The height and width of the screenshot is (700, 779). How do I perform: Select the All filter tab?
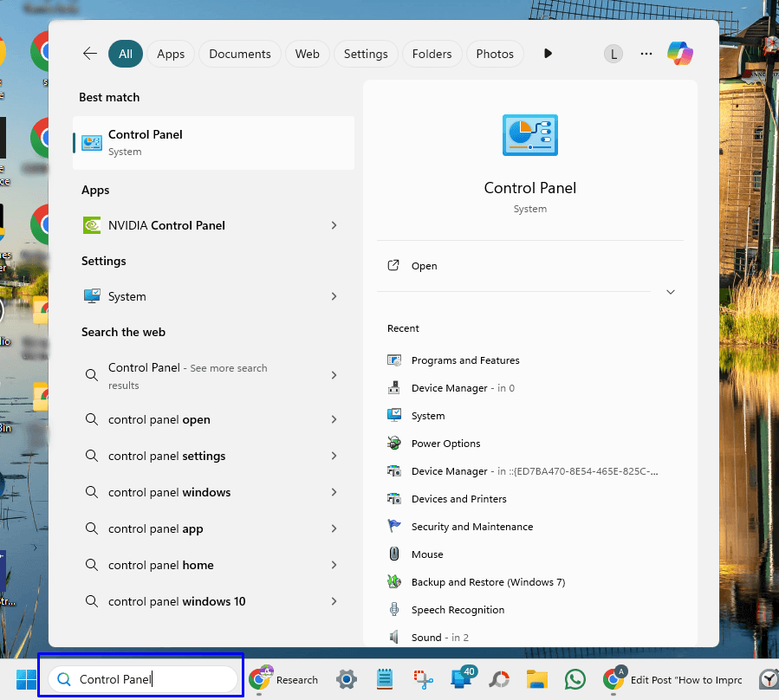(125, 54)
